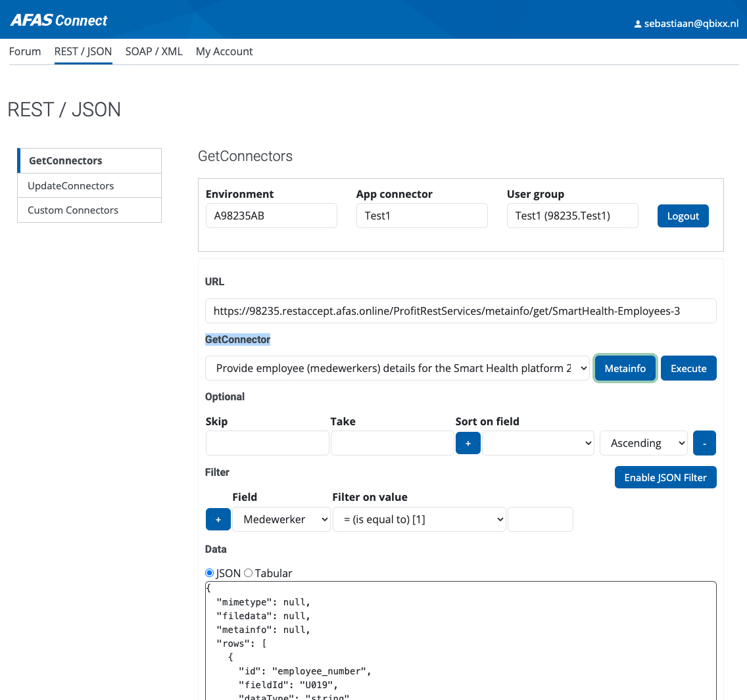Select the Tabular radio button
The image size is (747, 700).
248,573
